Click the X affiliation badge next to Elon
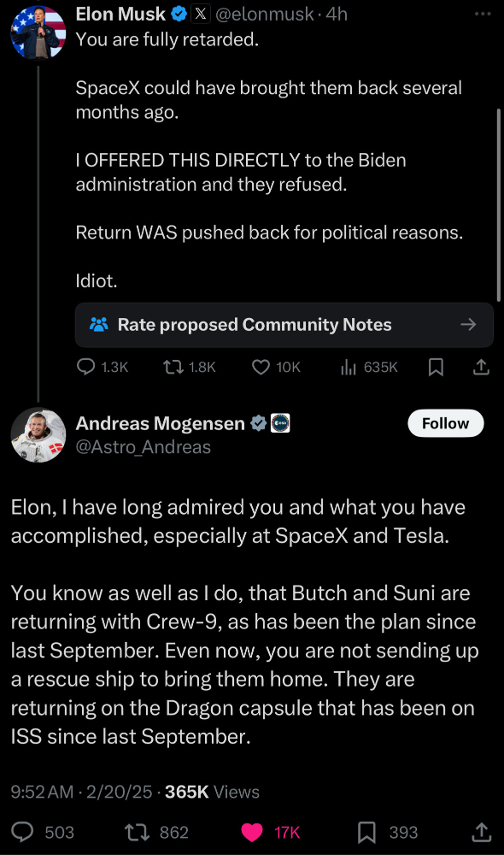 [x=201, y=15]
